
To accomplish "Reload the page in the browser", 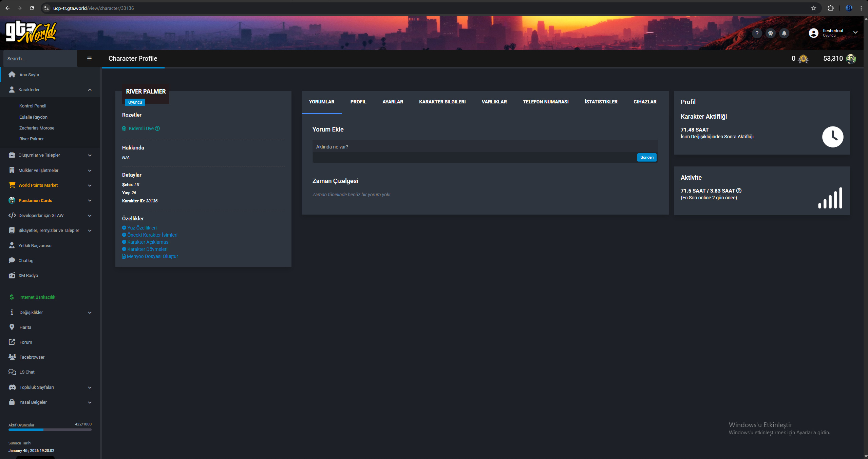I will tap(32, 8).
